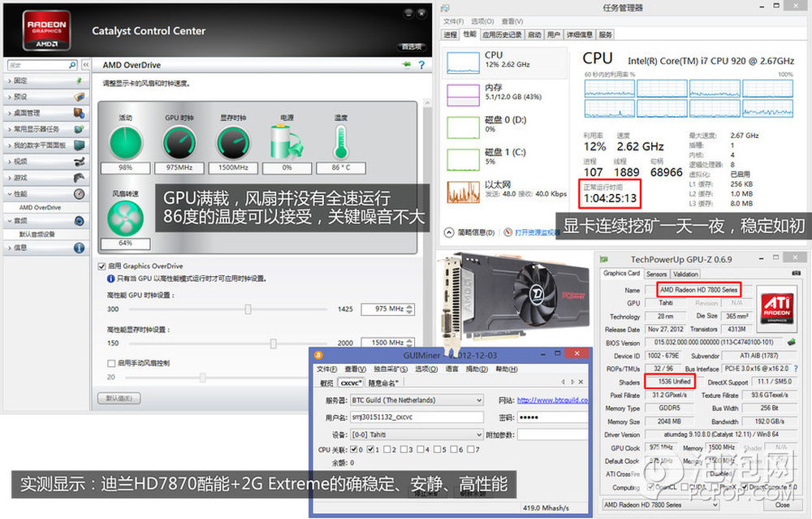Check CPU affinity 7 in GUIMiner
This screenshot has height=519, width=812.
click(x=471, y=449)
